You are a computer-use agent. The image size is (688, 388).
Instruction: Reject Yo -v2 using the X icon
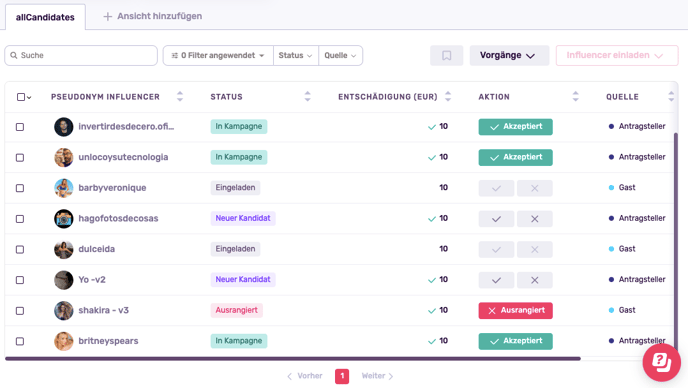pos(534,280)
